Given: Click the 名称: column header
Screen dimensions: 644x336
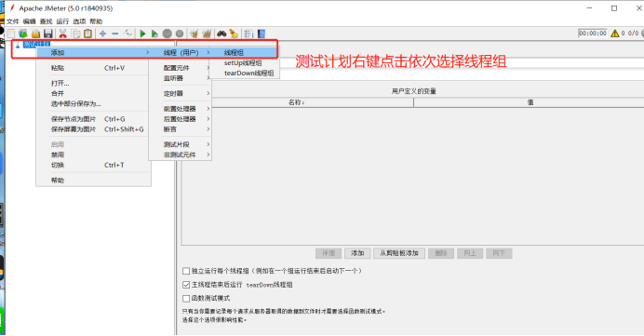Looking at the screenshot, I should [x=298, y=102].
